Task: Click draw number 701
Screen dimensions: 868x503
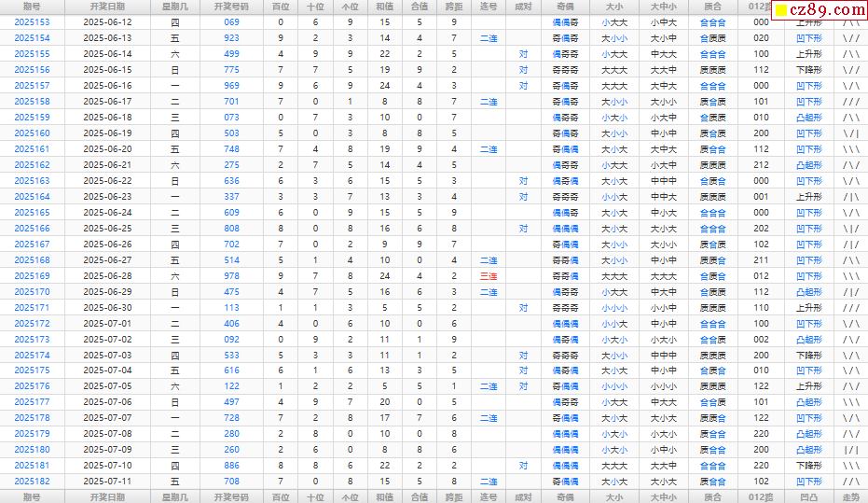Action: pos(231,102)
